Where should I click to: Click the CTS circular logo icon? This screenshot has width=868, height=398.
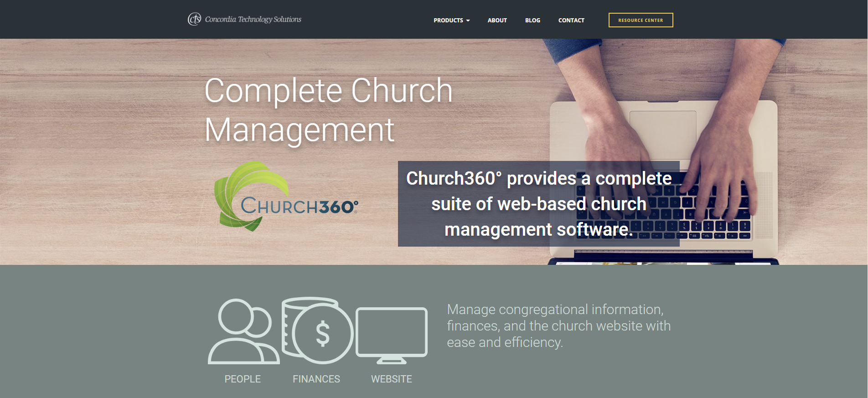195,19
